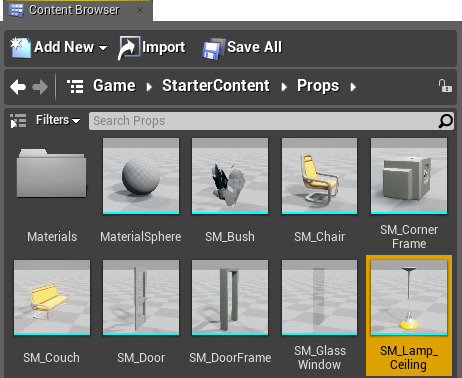Viewport: 462px width, 378px height.
Task: Click the Add New button
Action: pos(59,47)
